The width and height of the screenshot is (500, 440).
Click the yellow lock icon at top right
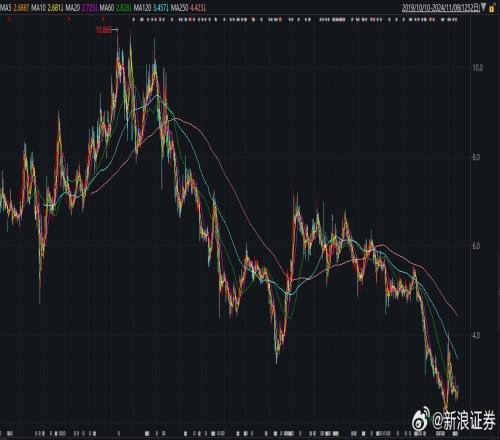(x=491, y=8)
